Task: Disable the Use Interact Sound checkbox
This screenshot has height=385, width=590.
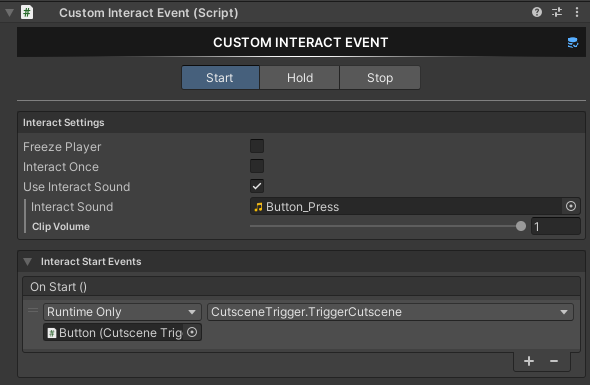Action: point(257,186)
